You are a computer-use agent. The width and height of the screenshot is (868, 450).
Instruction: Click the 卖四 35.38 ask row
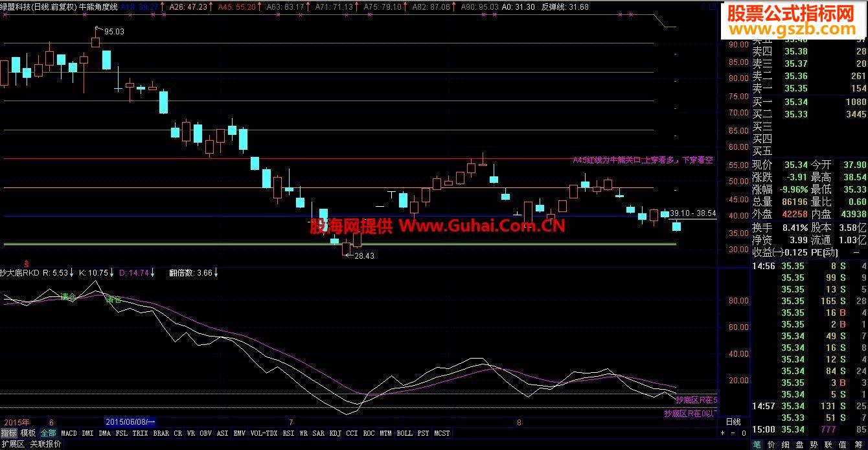click(809, 51)
